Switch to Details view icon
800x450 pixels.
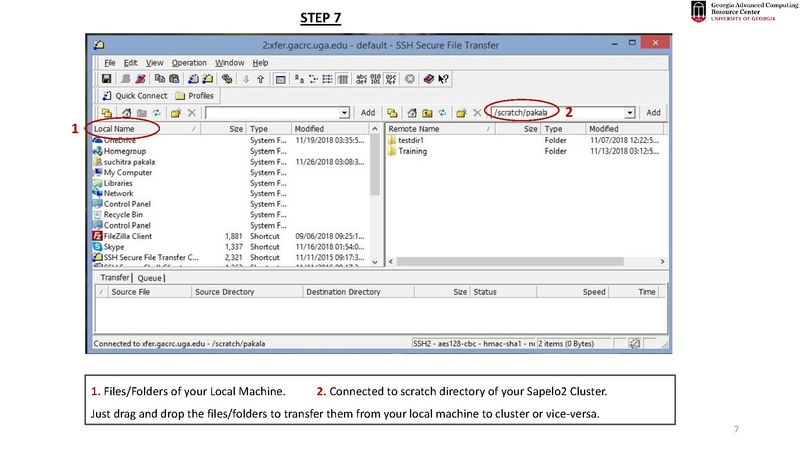click(343, 79)
